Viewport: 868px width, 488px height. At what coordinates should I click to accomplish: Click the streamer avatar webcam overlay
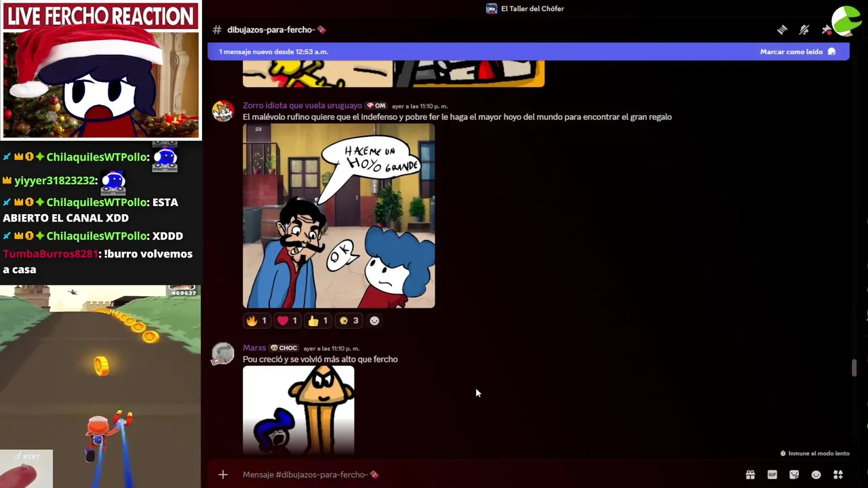[102, 84]
